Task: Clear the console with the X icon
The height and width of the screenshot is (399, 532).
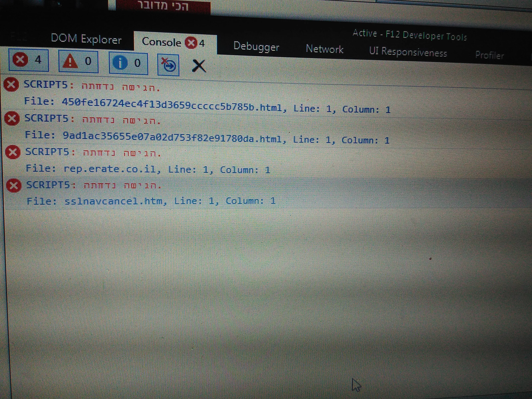Action: [199, 66]
